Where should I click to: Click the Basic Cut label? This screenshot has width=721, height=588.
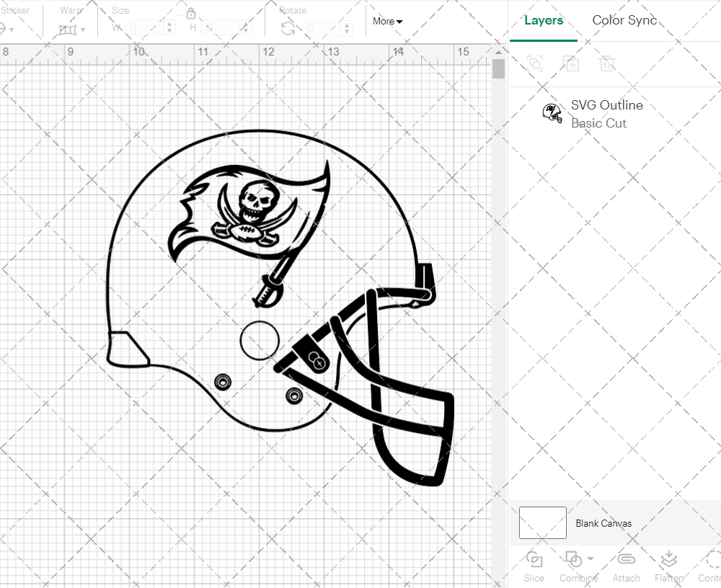point(598,123)
